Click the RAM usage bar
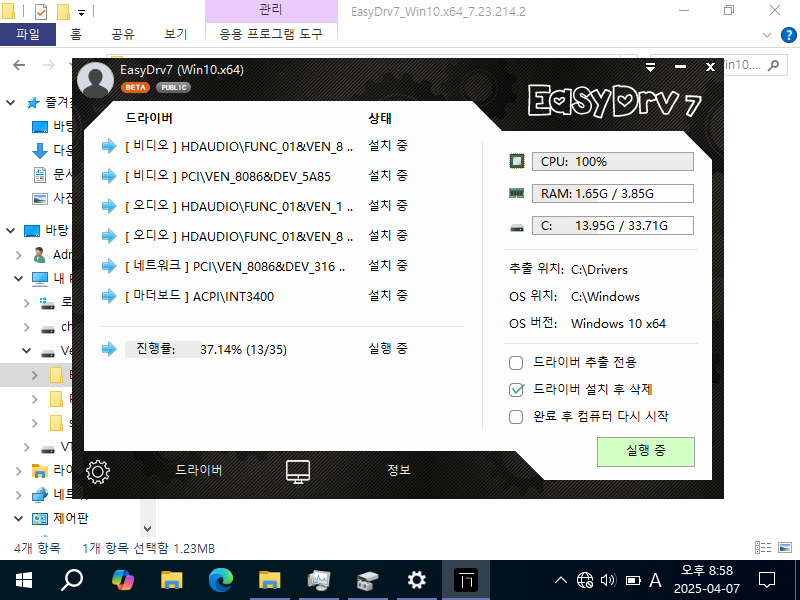Screen dimensions: 800x600 coord(613,194)
